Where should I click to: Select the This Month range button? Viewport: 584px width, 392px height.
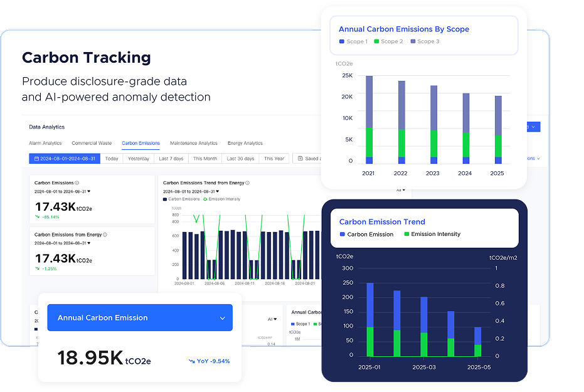pyautogui.click(x=204, y=159)
